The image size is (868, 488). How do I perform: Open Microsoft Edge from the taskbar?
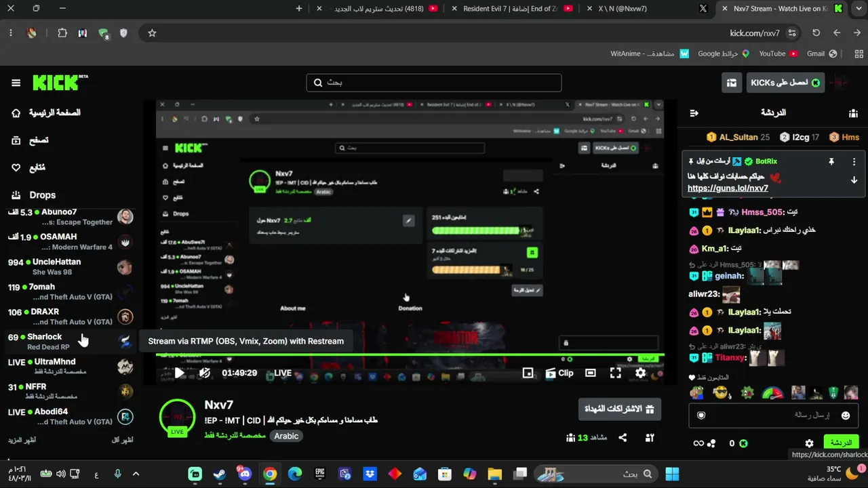[x=295, y=474]
